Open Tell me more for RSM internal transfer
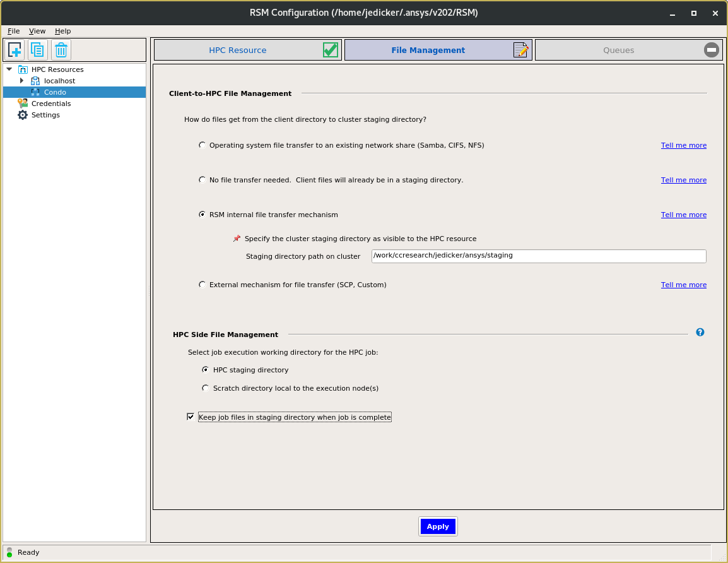This screenshot has width=728, height=563. pos(683,215)
